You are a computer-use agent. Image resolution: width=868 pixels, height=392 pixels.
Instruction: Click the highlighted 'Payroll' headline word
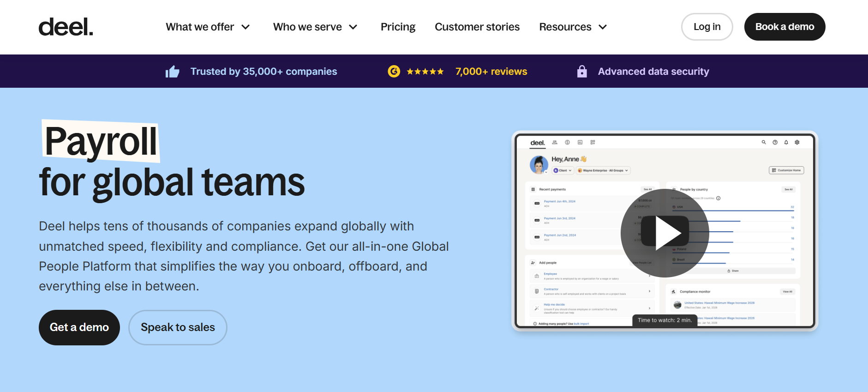pos(101,141)
